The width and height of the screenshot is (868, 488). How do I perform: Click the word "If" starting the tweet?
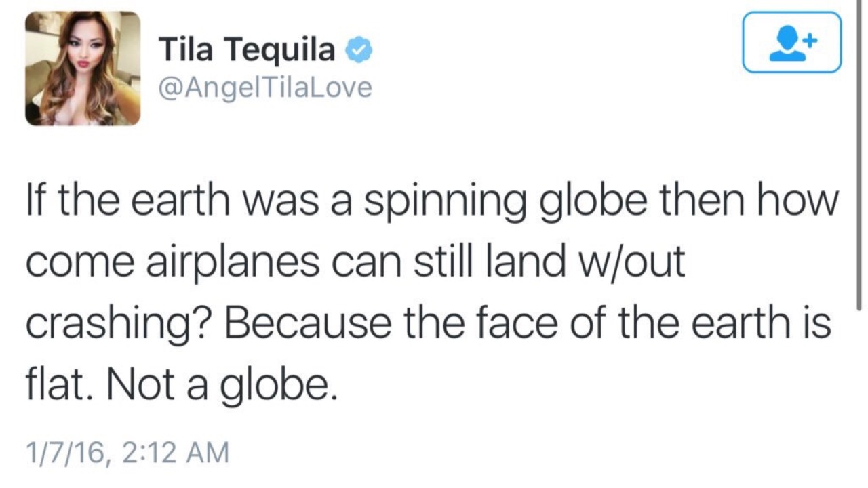[36, 202]
